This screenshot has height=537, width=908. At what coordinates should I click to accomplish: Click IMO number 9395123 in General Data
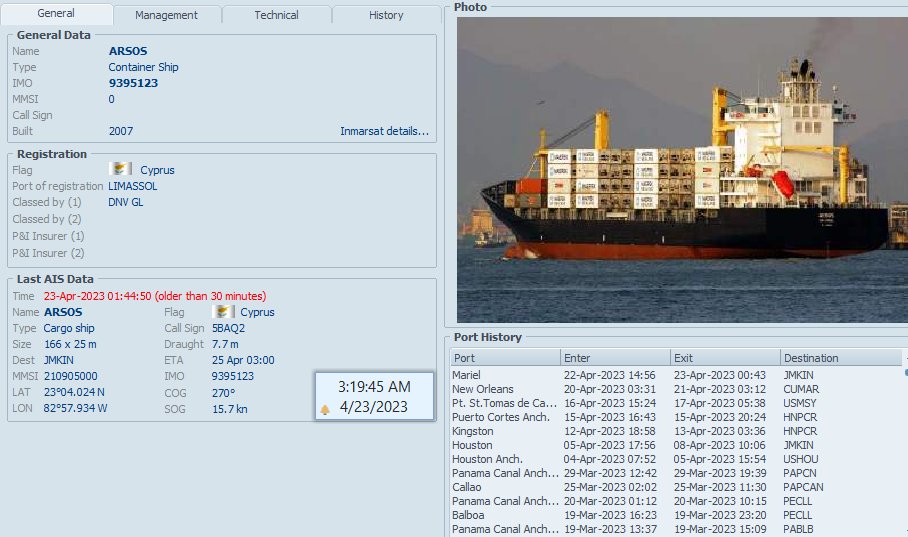[133, 83]
